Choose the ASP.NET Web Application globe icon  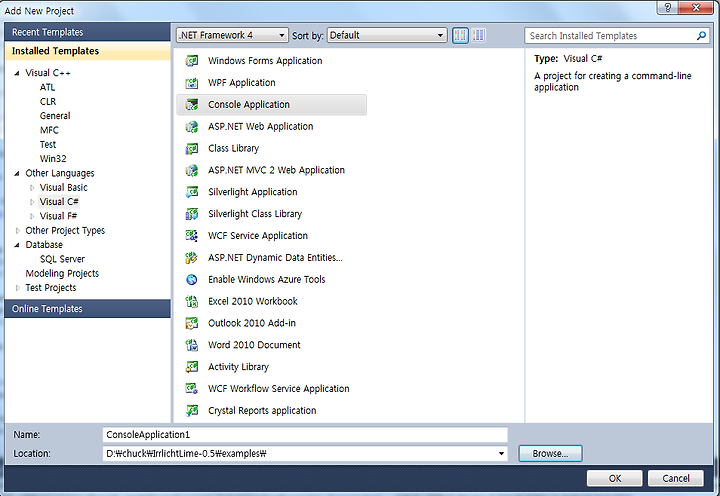191,126
